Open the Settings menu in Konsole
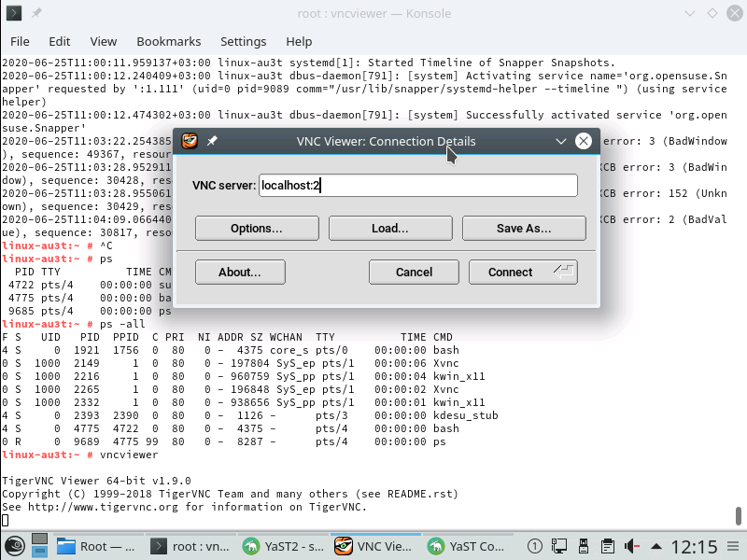Screen dimensions: 747x560 243,41
